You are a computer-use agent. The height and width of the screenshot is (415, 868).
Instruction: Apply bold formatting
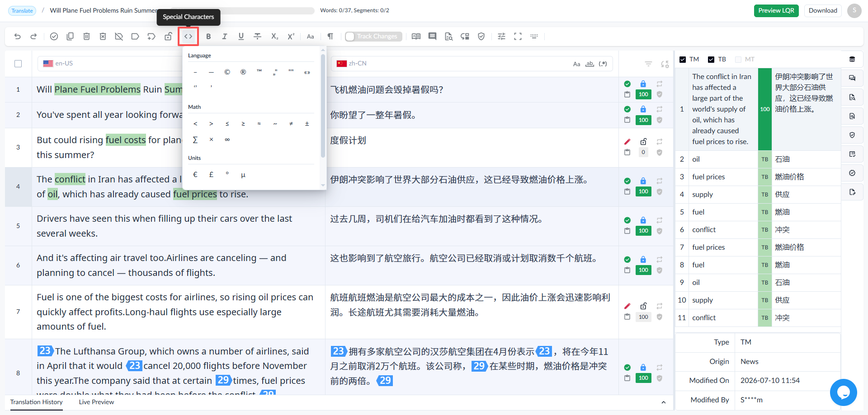pos(208,37)
